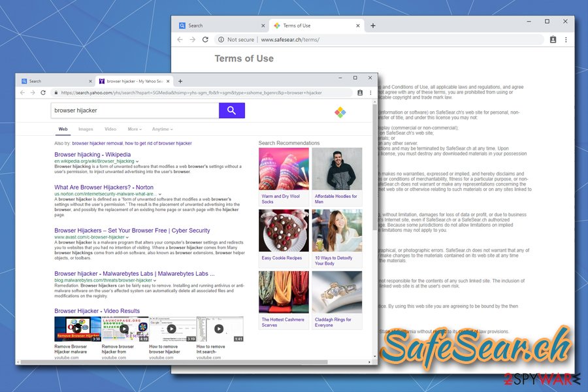
Task: Select the 'browser hijacker - My Yahoo' tab
Action: 134,81
